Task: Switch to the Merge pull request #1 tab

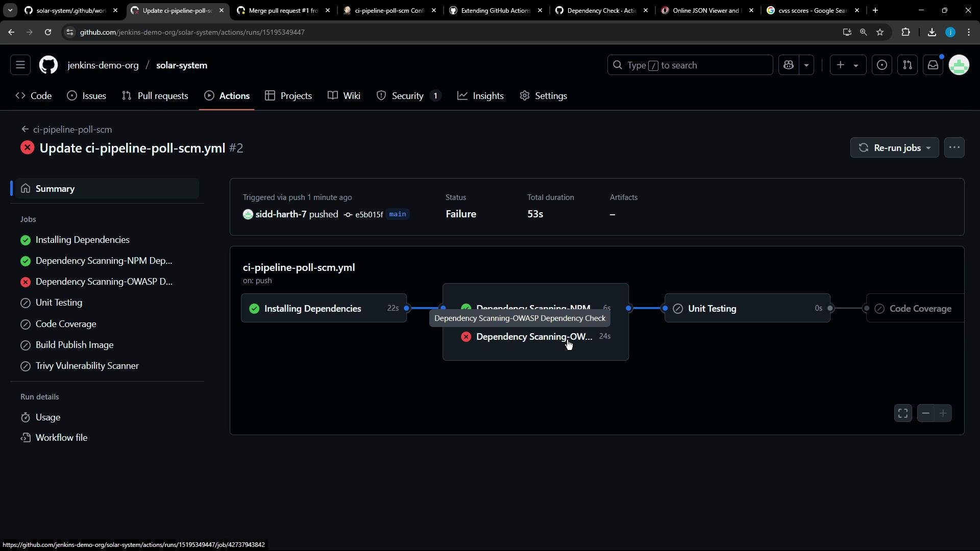Action: 283,10
